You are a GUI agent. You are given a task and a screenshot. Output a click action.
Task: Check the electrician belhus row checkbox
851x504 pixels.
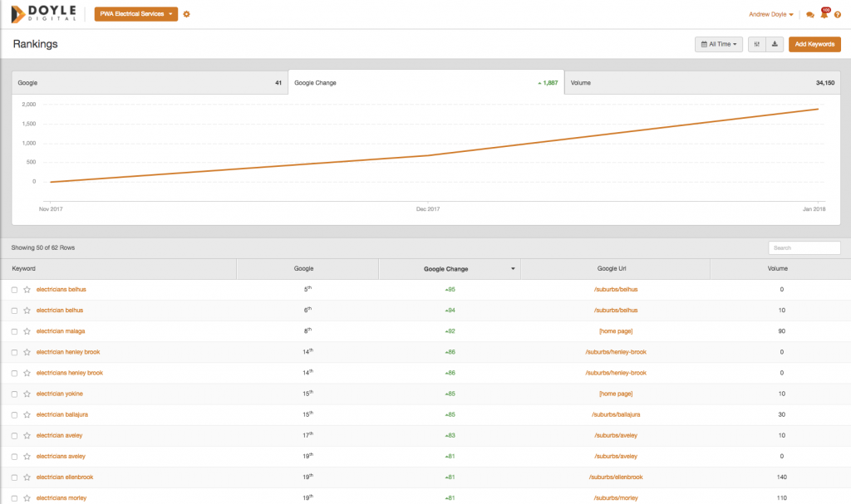[14, 311]
